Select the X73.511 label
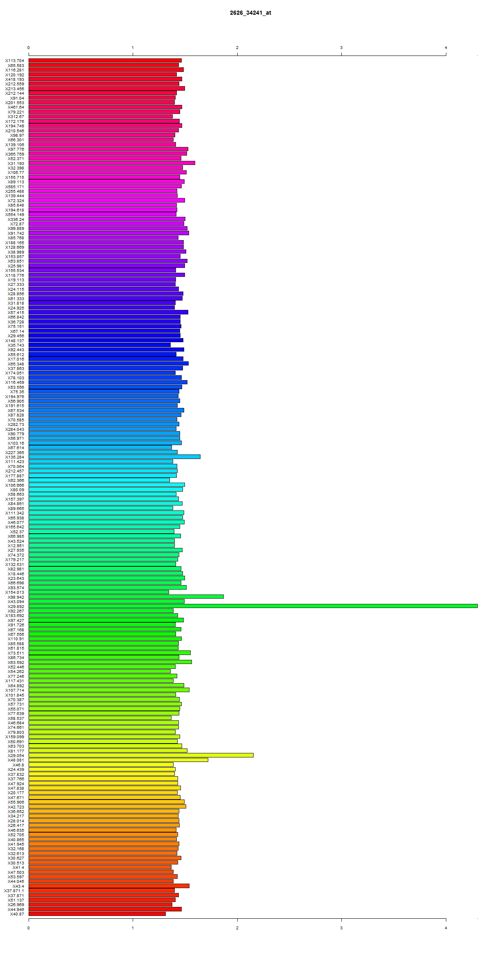 [16, 653]
